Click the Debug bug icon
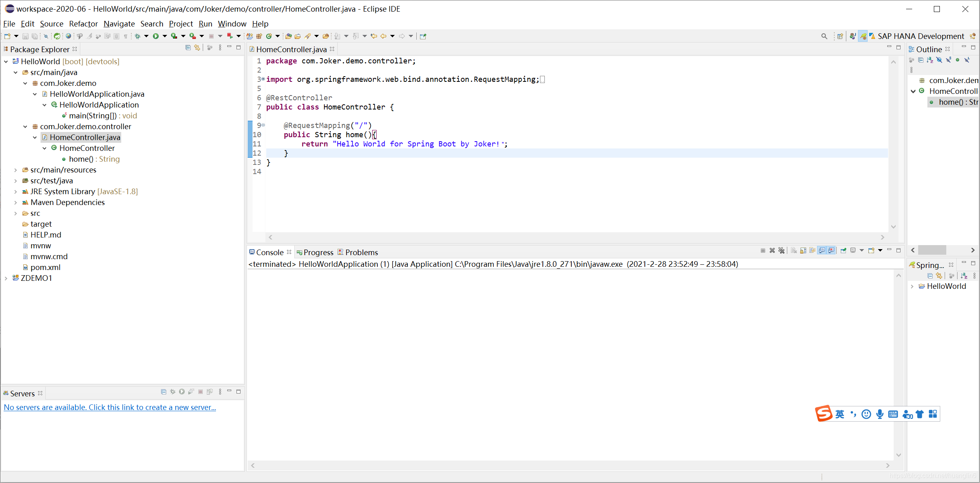Image resolution: width=980 pixels, height=483 pixels. tap(137, 36)
